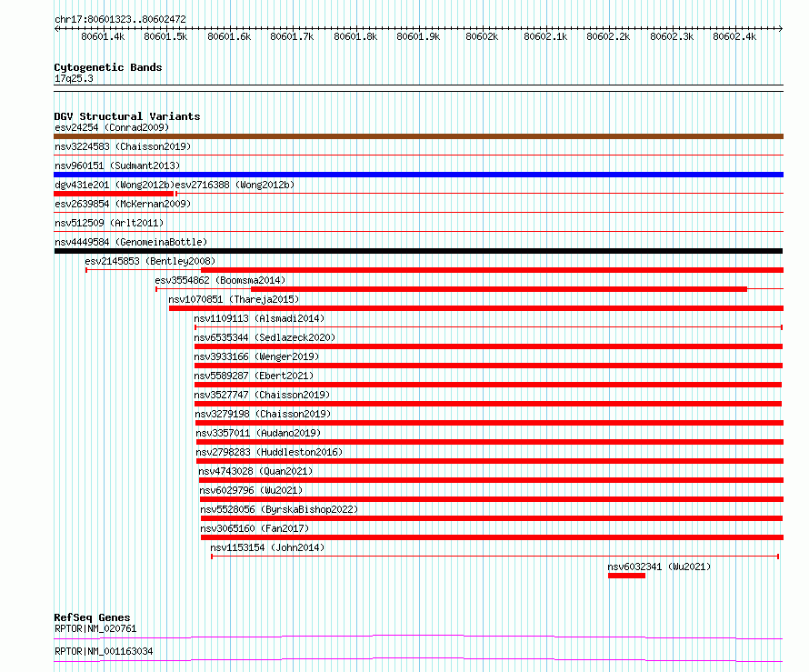Click the RefSeq Genes track title
The image size is (809, 672).
tap(93, 617)
